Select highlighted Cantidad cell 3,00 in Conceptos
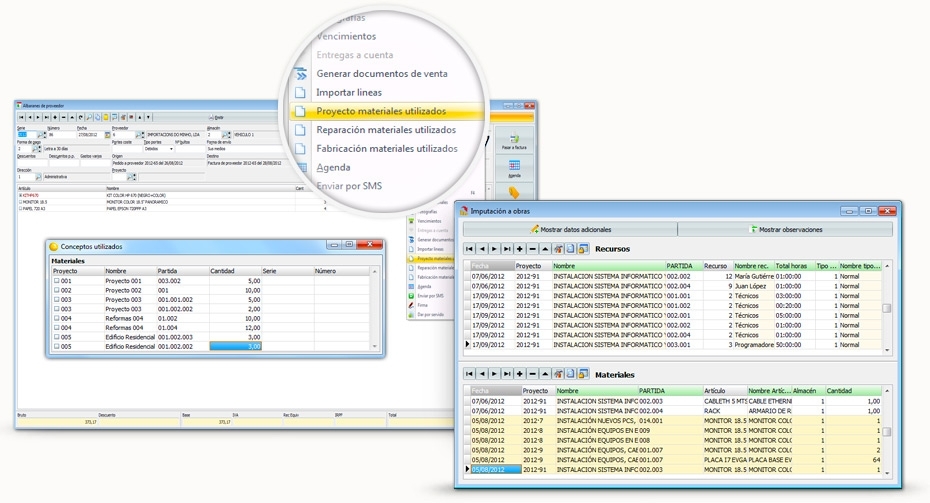This screenshot has height=503, width=930. (235, 346)
